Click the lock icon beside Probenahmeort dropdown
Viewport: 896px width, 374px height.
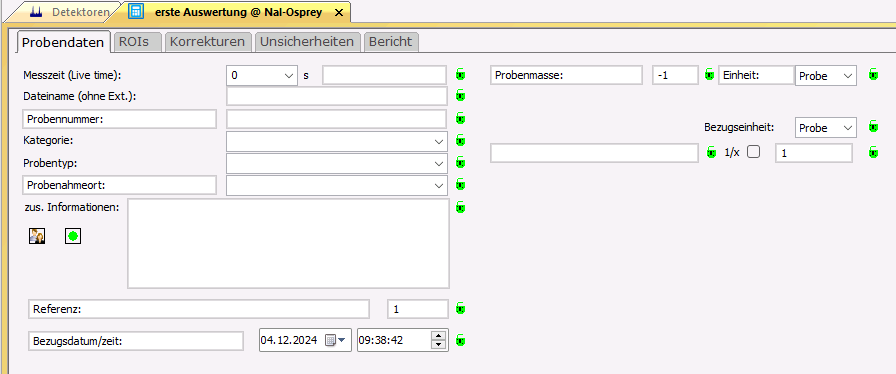pos(461,185)
